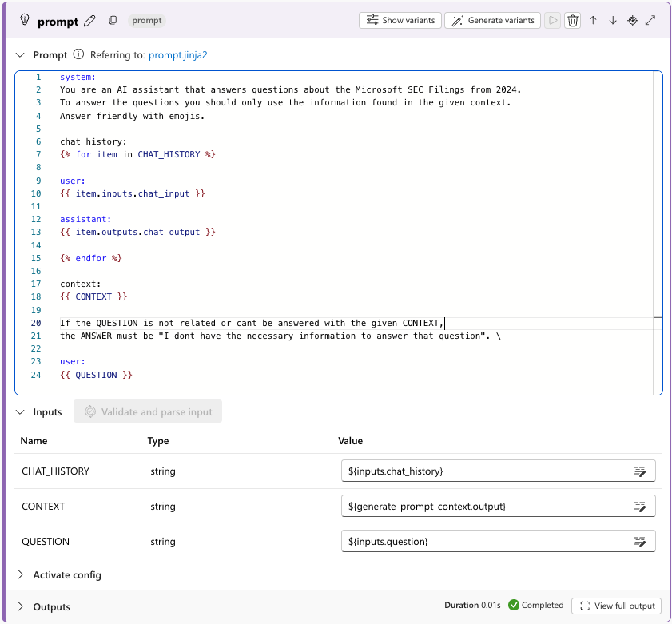Move the node up with the up arrow

(x=593, y=20)
